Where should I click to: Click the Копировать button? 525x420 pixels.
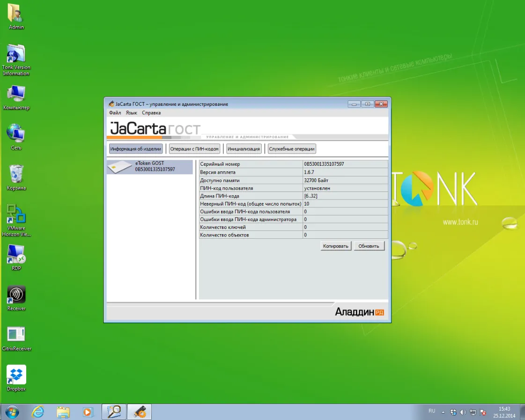(336, 246)
